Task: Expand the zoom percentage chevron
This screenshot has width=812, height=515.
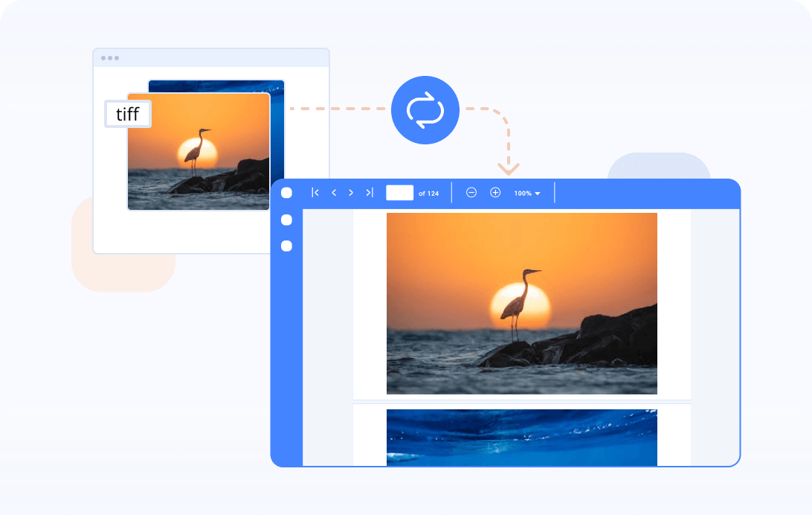Action: (x=537, y=193)
